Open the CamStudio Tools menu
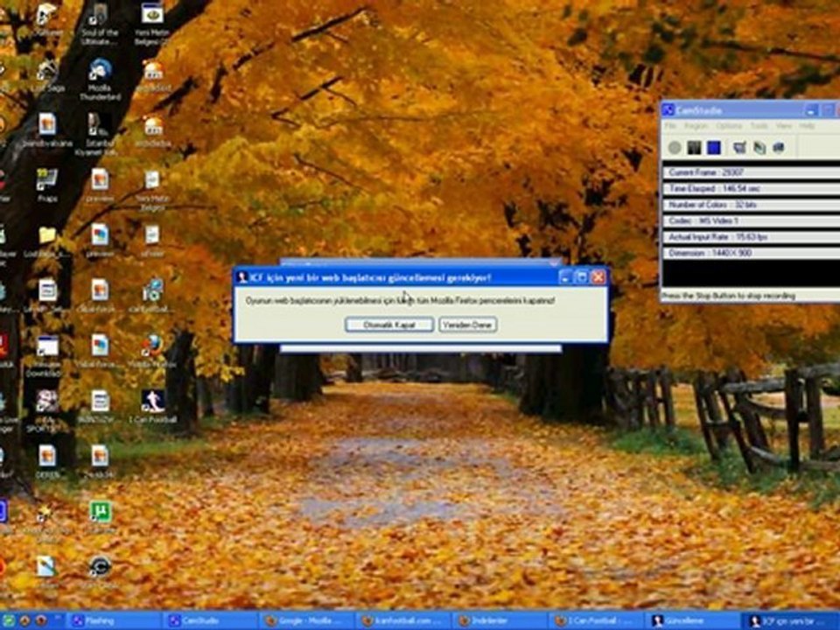Screen dimensions: 840x630 759,126
